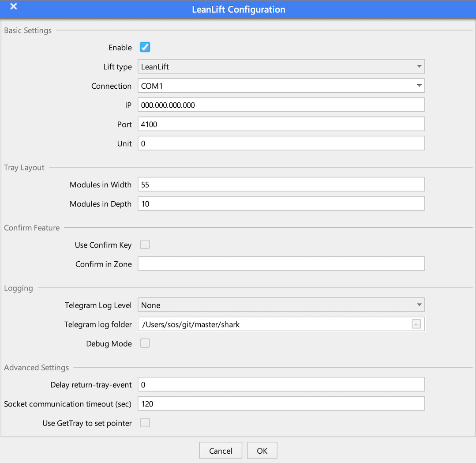The image size is (476, 463).
Task: Open the Lift type dropdown
Action: tap(281, 67)
